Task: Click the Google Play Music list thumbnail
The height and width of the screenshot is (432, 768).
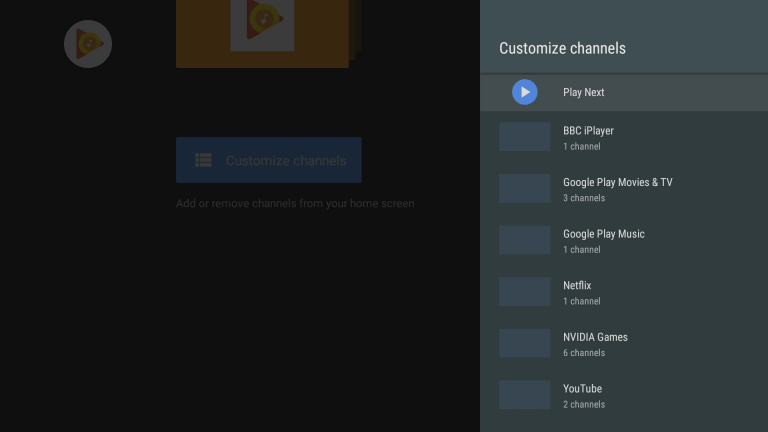Action: (524, 240)
